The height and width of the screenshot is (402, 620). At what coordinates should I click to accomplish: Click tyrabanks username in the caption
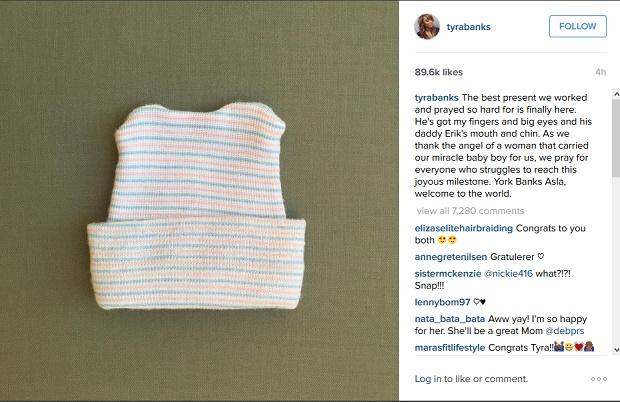pyautogui.click(x=437, y=98)
